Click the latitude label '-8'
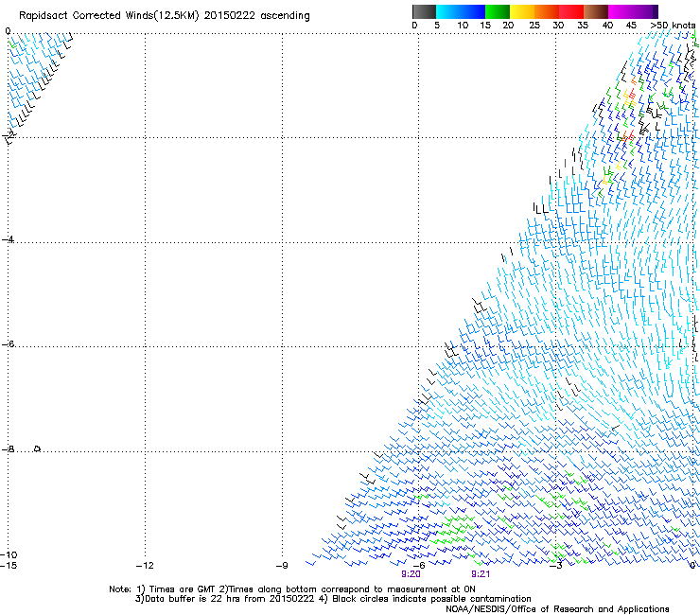700x615 pixels. (8, 448)
